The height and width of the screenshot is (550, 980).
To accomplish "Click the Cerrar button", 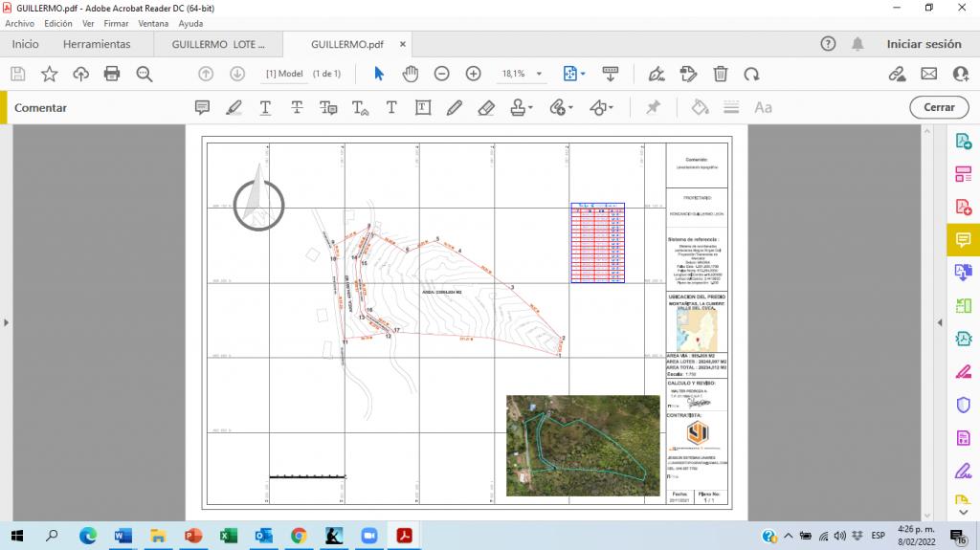I will (x=939, y=107).
